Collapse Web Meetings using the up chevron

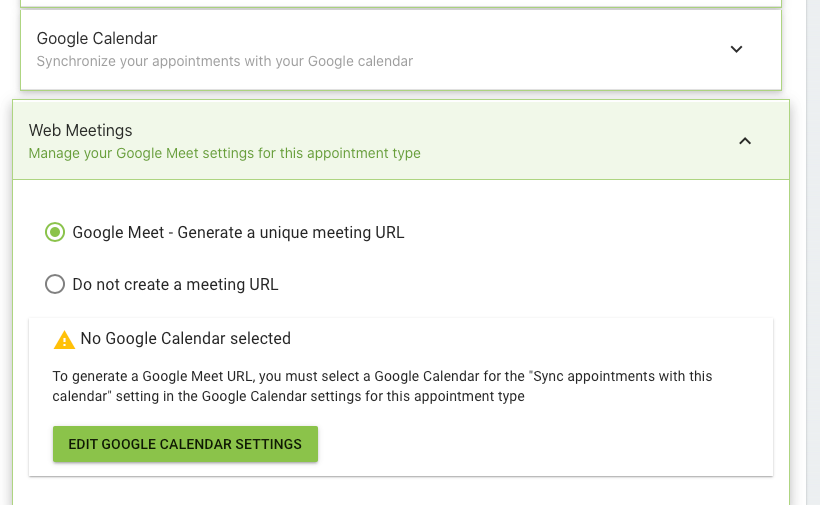point(744,141)
